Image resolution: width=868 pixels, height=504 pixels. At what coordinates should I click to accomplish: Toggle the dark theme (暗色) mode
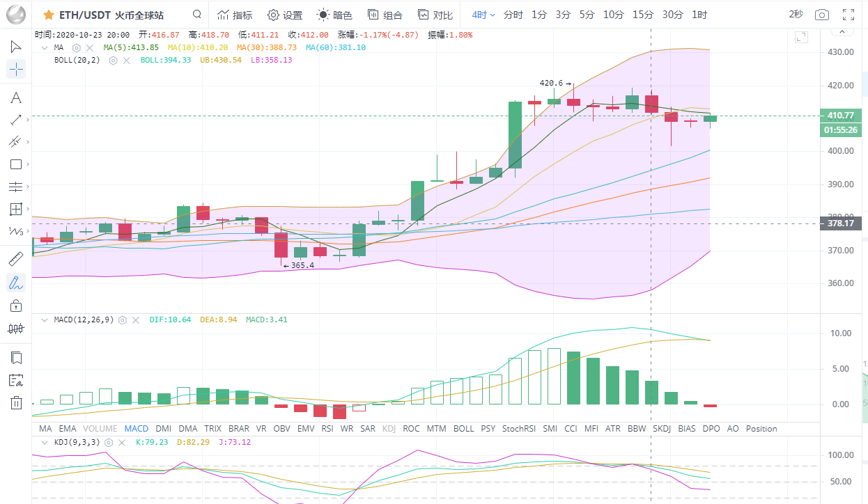pos(334,15)
